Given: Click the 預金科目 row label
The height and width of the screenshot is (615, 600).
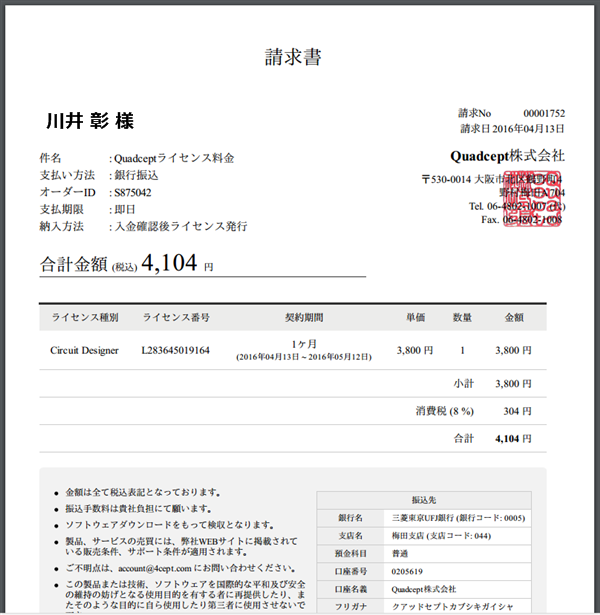Looking at the screenshot, I should pos(351,554).
